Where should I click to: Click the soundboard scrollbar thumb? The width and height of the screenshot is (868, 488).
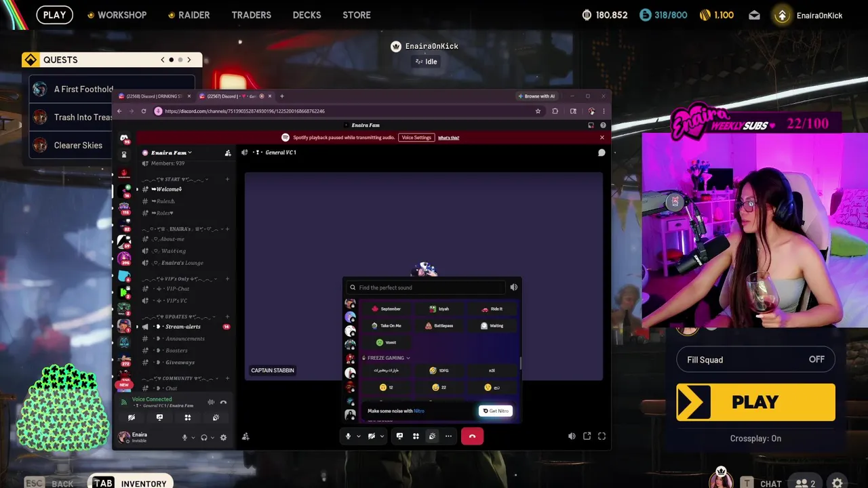click(x=521, y=363)
